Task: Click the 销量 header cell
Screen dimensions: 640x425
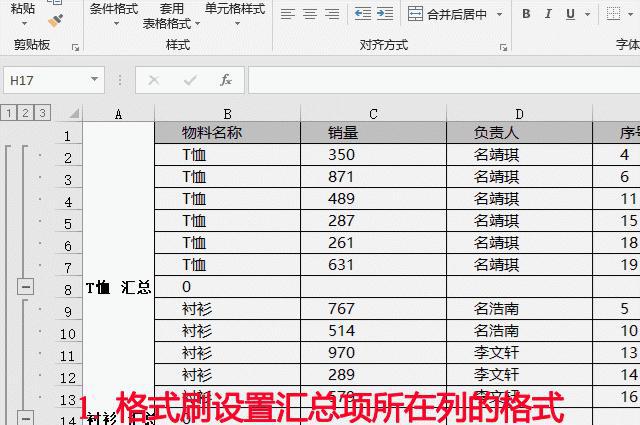Action: (373, 133)
